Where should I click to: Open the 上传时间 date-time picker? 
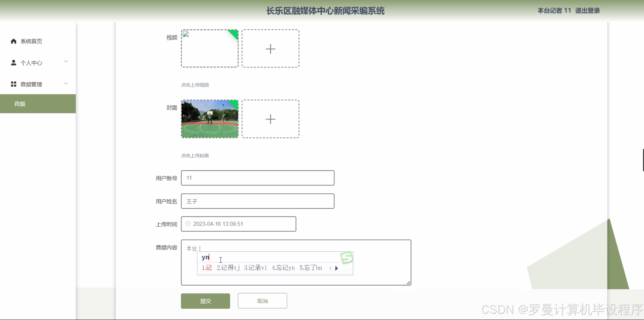pos(238,224)
